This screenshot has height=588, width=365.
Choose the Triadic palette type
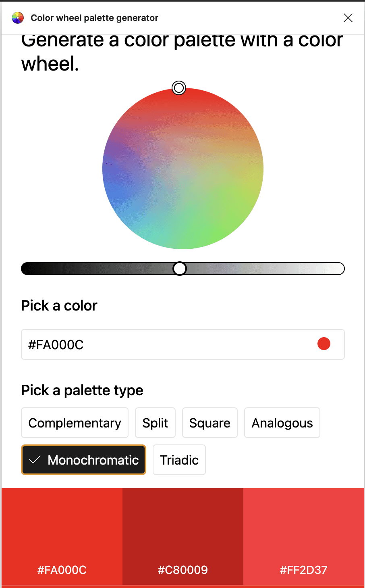179,459
